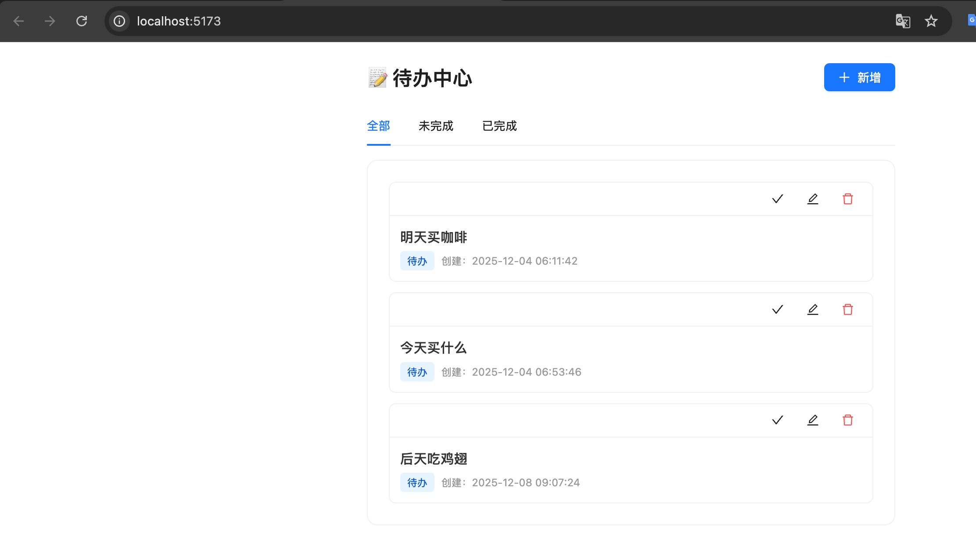Check off the '后天吃鸡翅' task
976x560 pixels.
(x=777, y=420)
